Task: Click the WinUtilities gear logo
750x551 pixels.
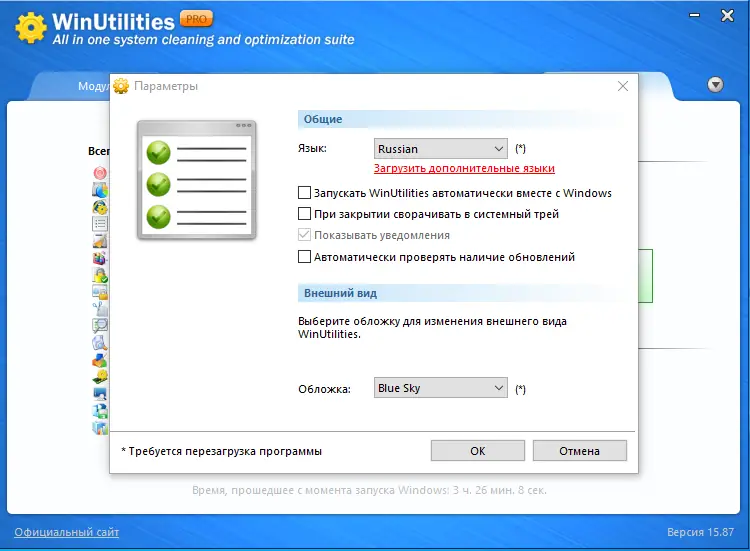Action: pos(31,28)
